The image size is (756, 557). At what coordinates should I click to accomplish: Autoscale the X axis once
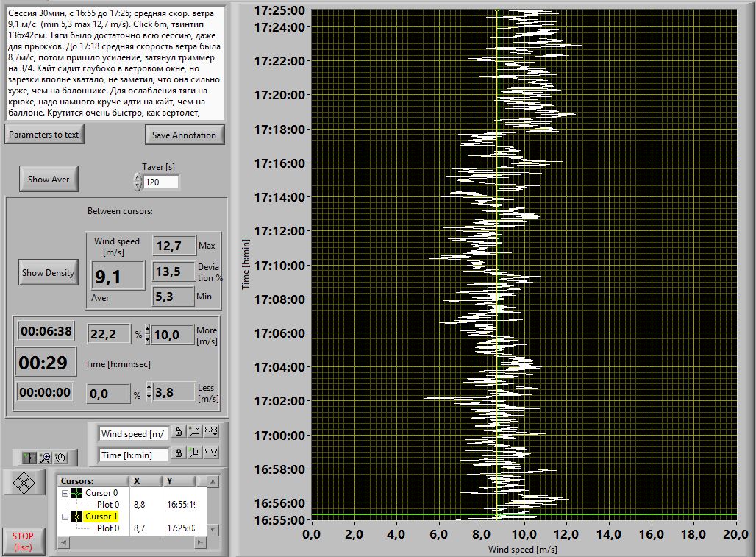194,432
